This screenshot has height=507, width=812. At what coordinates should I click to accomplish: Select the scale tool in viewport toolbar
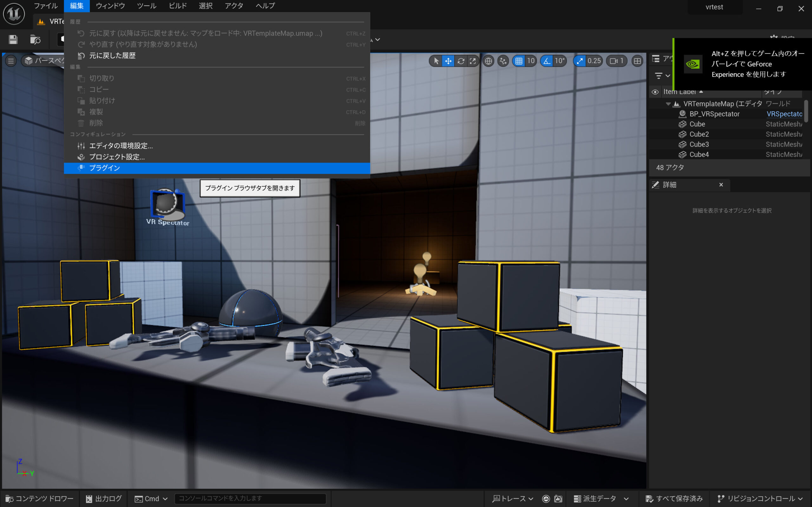pos(473,61)
